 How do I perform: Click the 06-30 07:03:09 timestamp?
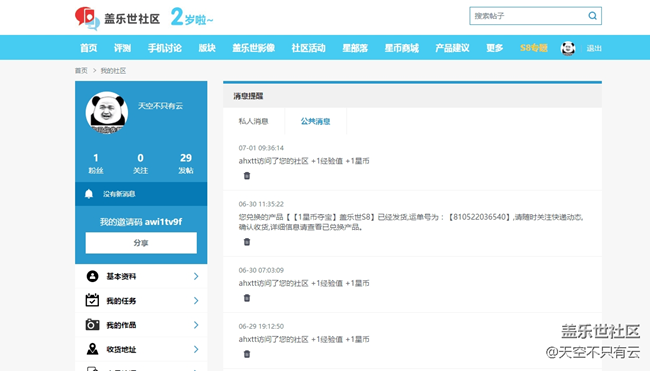pyautogui.click(x=261, y=270)
